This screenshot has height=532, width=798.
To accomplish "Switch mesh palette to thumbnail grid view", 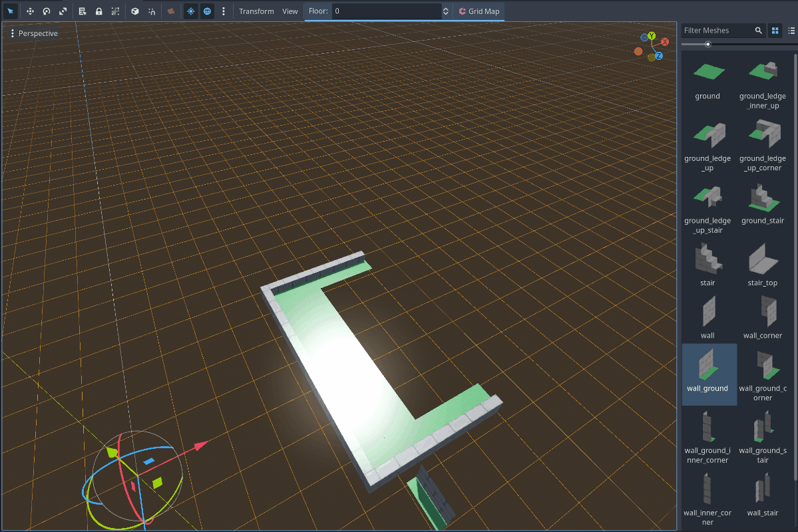I will point(775,31).
